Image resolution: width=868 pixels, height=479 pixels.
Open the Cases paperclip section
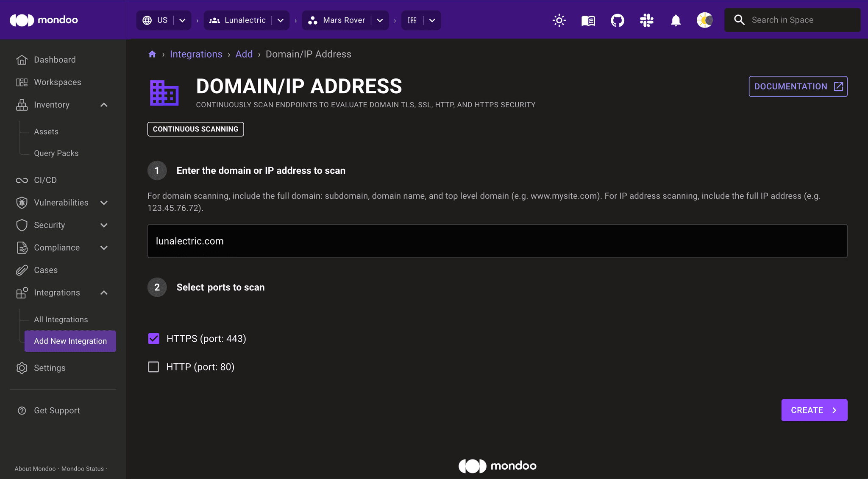[46, 270]
